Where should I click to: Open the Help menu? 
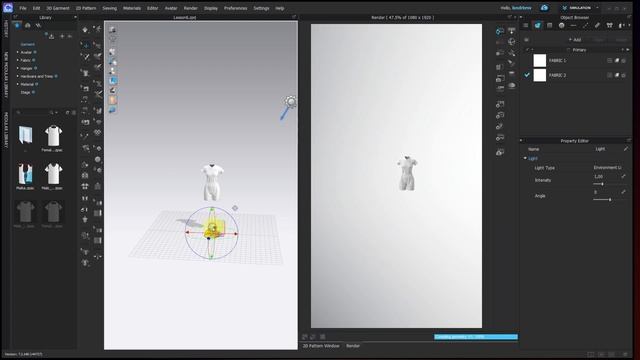(280, 8)
